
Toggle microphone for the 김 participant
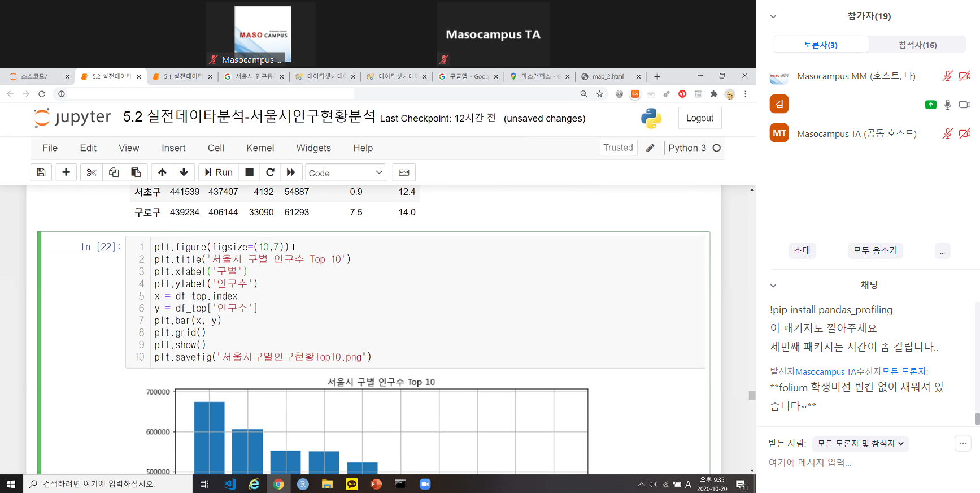coord(948,105)
